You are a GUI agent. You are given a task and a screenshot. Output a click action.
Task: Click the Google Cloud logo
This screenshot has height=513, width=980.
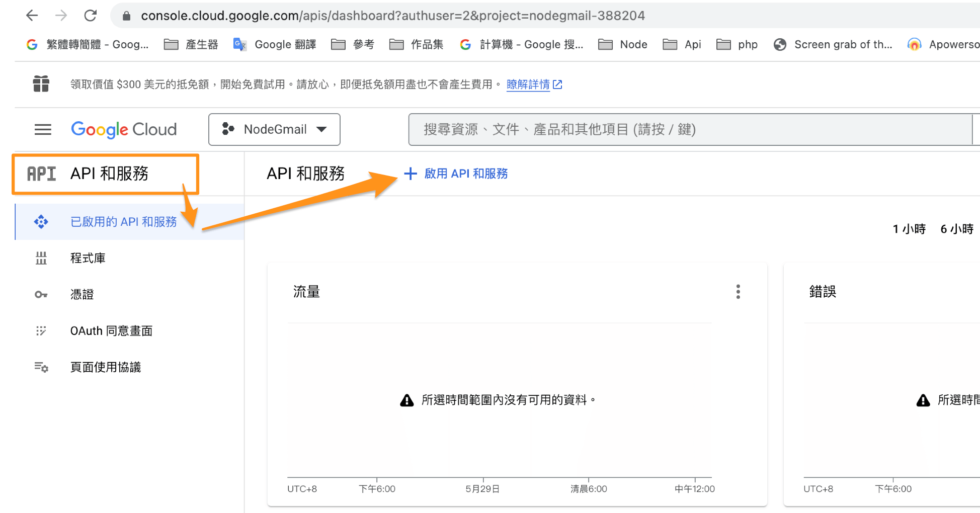[124, 130]
